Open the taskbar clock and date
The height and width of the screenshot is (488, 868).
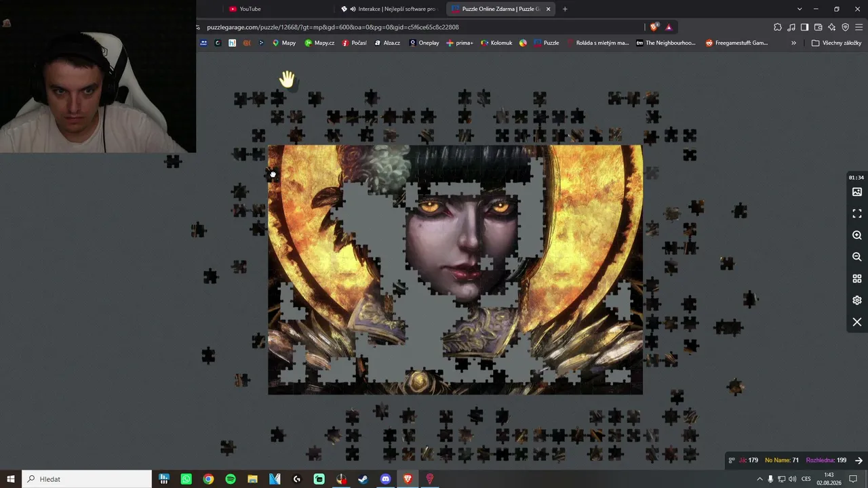(829, 479)
